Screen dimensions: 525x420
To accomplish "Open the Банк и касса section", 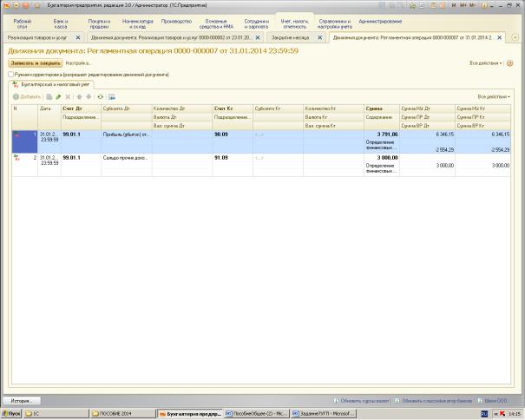I will tap(61, 23).
